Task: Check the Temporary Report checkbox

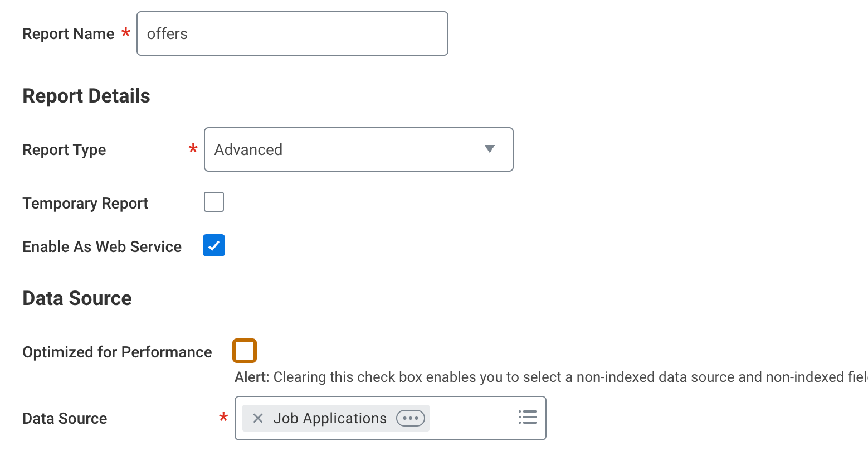Action: click(x=214, y=202)
